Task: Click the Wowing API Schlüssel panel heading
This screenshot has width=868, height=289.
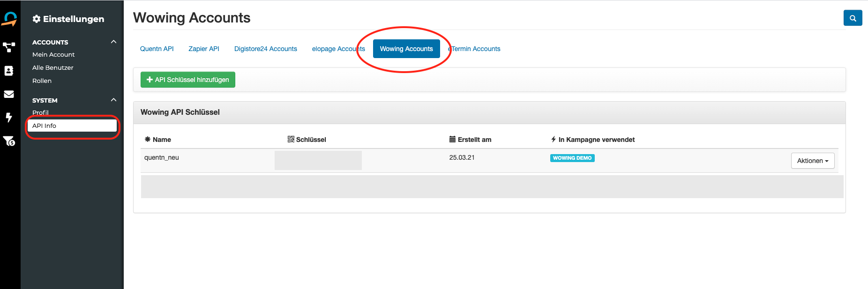Action: click(180, 112)
